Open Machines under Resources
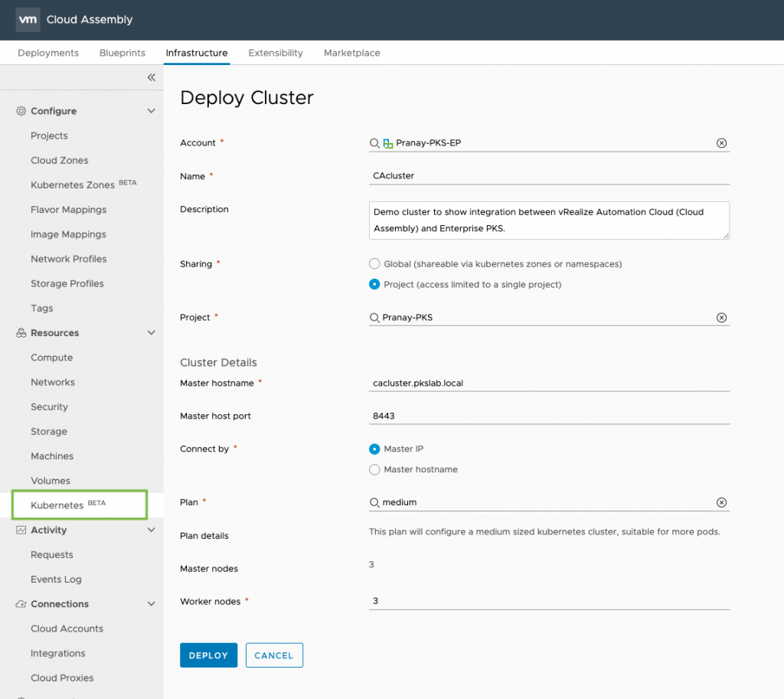This screenshot has height=699, width=784. [x=52, y=456]
